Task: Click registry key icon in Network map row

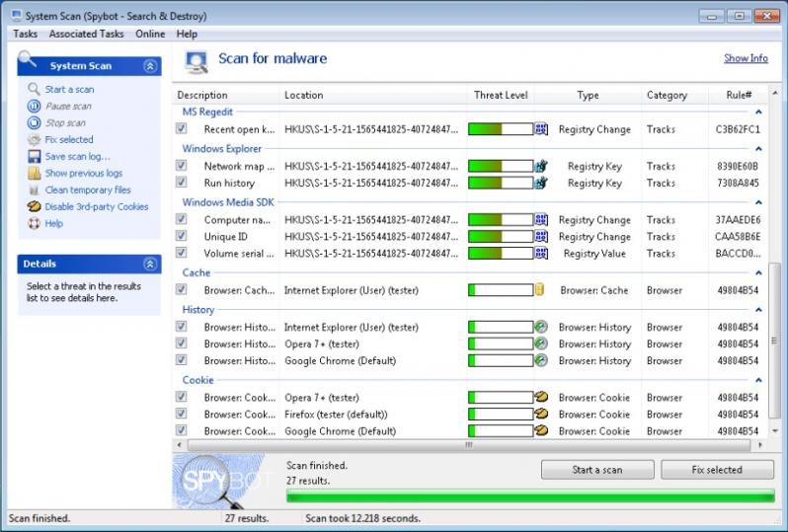Action: [x=541, y=166]
